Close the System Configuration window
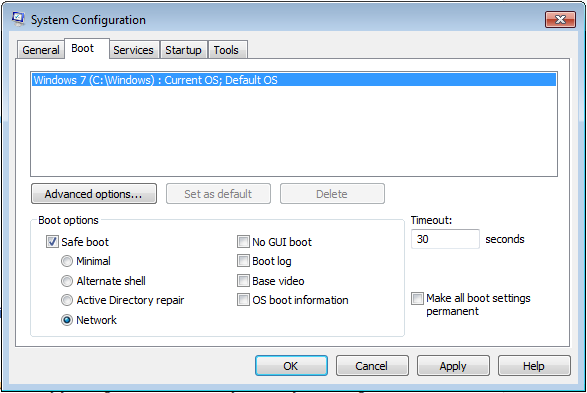 click(x=560, y=19)
